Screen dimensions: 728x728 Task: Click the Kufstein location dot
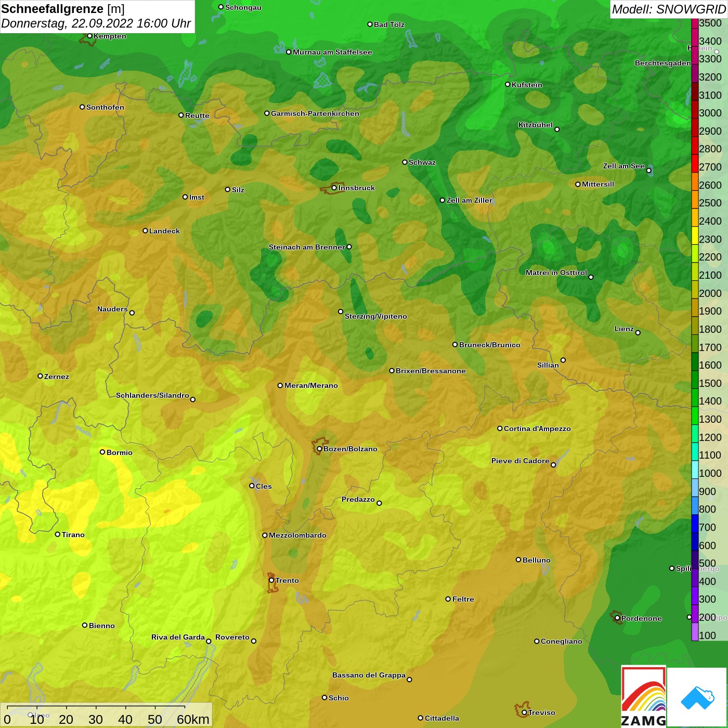tap(508, 84)
